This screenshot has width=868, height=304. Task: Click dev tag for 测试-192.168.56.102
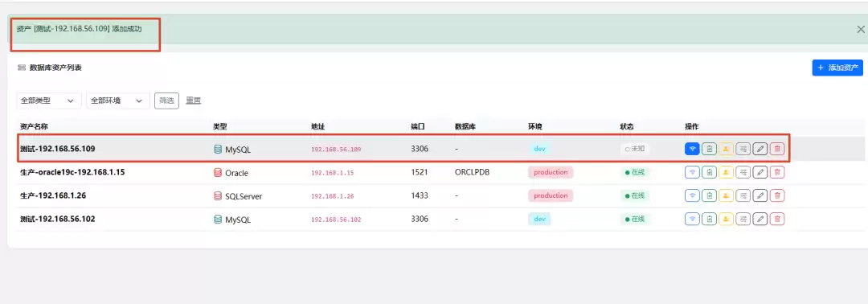(540, 220)
